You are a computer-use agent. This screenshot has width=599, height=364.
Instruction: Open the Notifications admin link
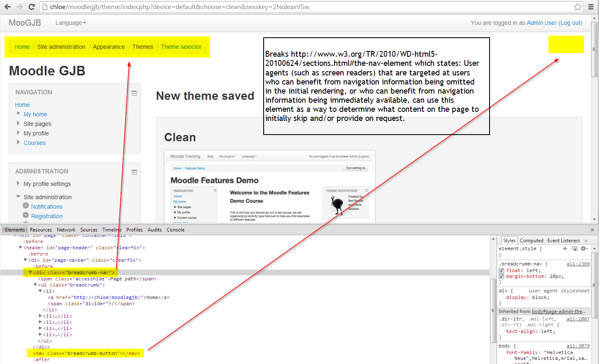point(47,207)
